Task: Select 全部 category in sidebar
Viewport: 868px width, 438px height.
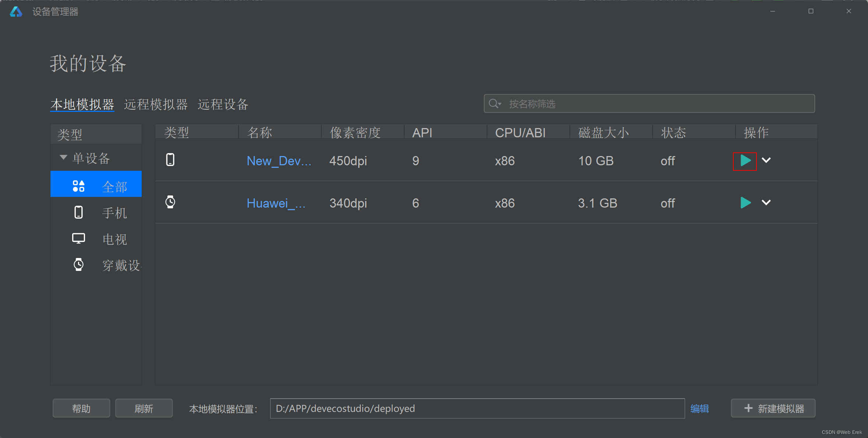Action: click(96, 187)
